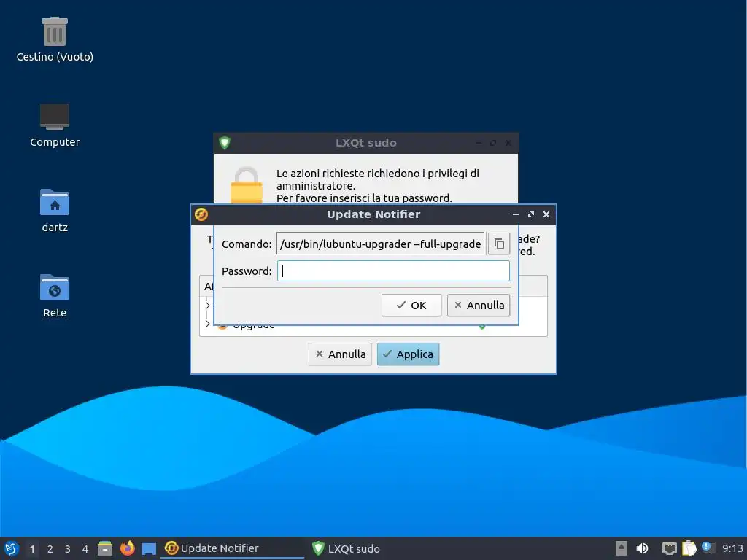Click the 'Password:' label
This screenshot has width=747, height=560.
click(247, 271)
